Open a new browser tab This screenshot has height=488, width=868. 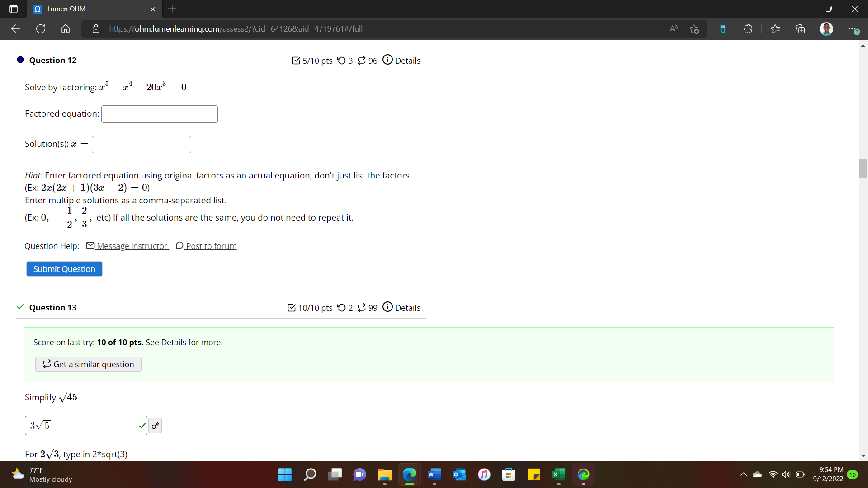pyautogui.click(x=172, y=9)
